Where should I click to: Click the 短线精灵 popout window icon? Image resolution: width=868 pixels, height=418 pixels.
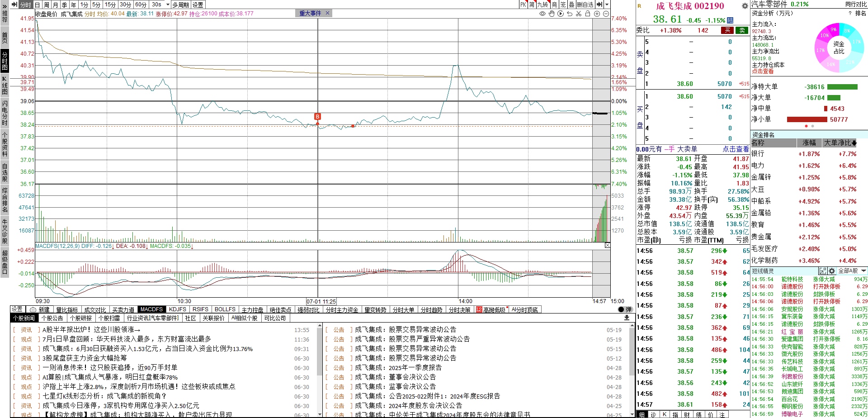[x=823, y=271]
